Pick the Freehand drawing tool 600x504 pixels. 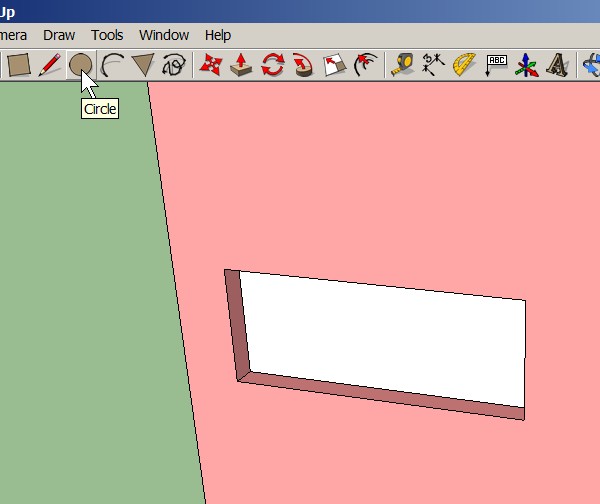[x=174, y=65]
